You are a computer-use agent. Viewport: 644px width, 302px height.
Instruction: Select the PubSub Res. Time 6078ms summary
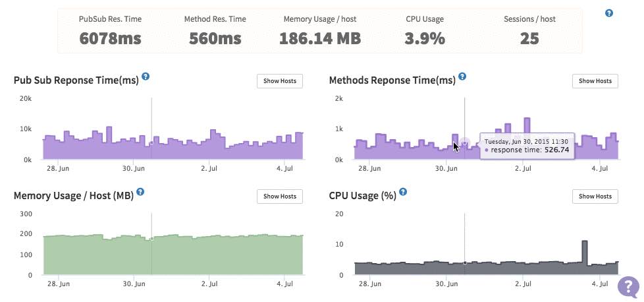pyautogui.click(x=110, y=30)
